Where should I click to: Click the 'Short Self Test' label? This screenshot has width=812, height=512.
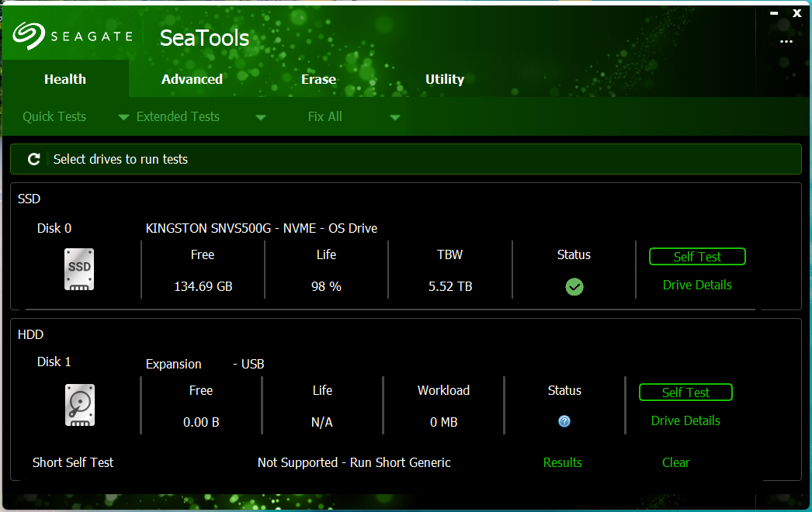73,462
